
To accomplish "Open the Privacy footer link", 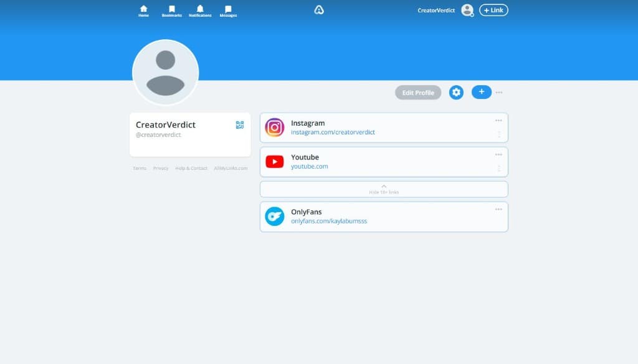I will [161, 168].
